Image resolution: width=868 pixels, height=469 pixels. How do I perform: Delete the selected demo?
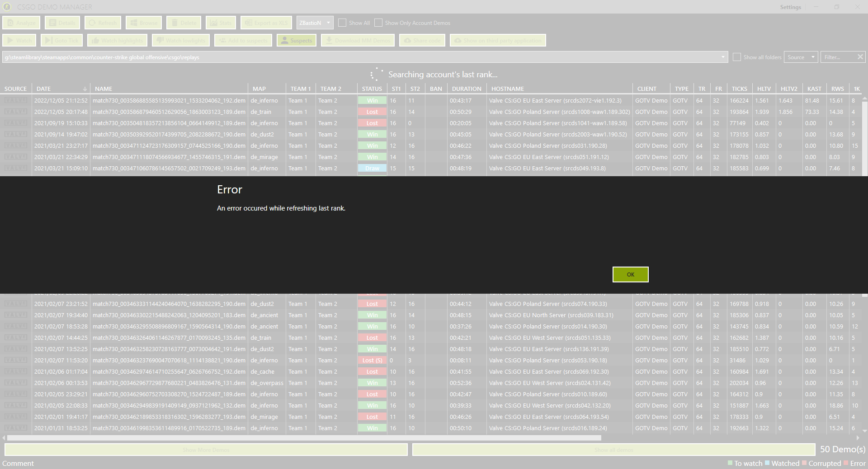click(184, 23)
